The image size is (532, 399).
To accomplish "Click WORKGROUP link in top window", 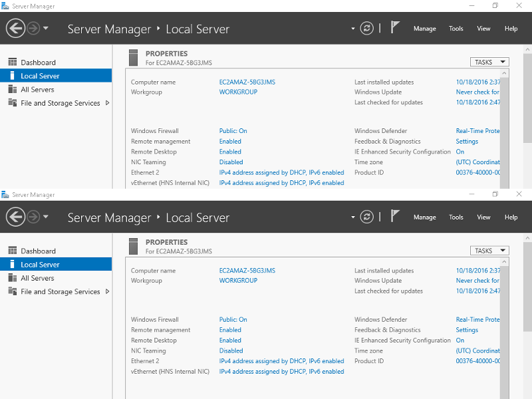I will [x=238, y=92].
